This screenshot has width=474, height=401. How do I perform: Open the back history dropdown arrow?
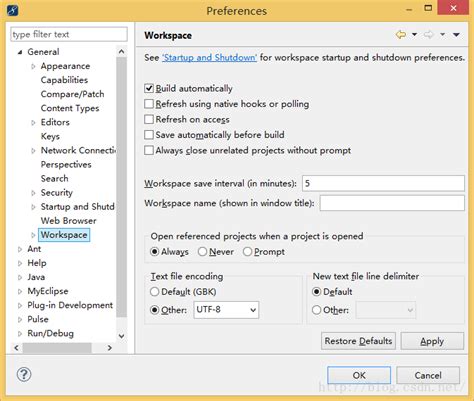414,34
